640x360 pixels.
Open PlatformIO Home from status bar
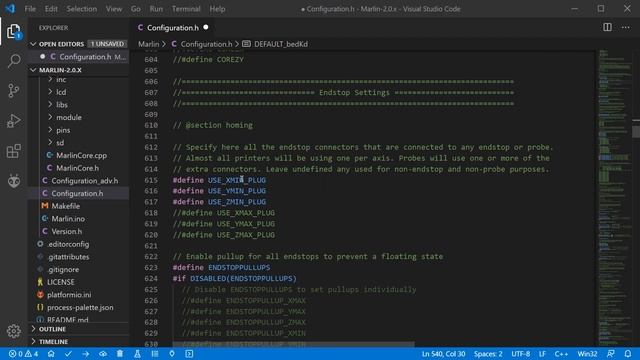pos(51,354)
